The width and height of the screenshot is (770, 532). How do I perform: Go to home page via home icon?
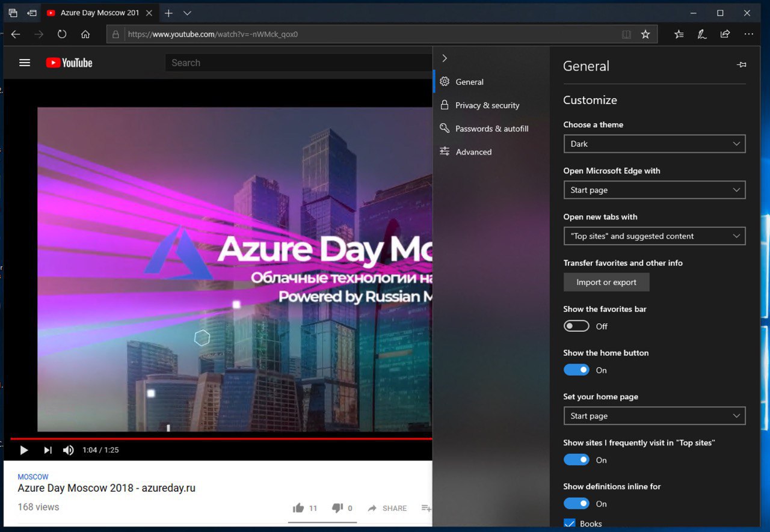click(85, 34)
